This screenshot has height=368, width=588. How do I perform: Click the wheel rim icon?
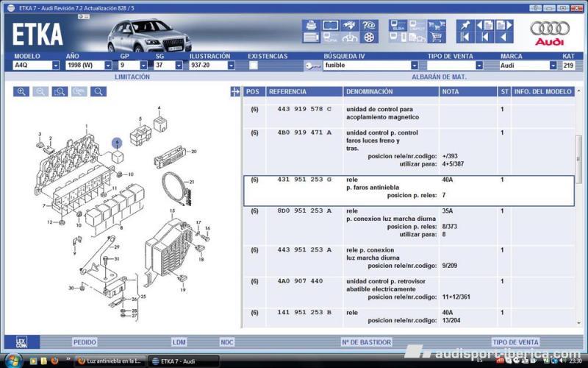(369, 38)
